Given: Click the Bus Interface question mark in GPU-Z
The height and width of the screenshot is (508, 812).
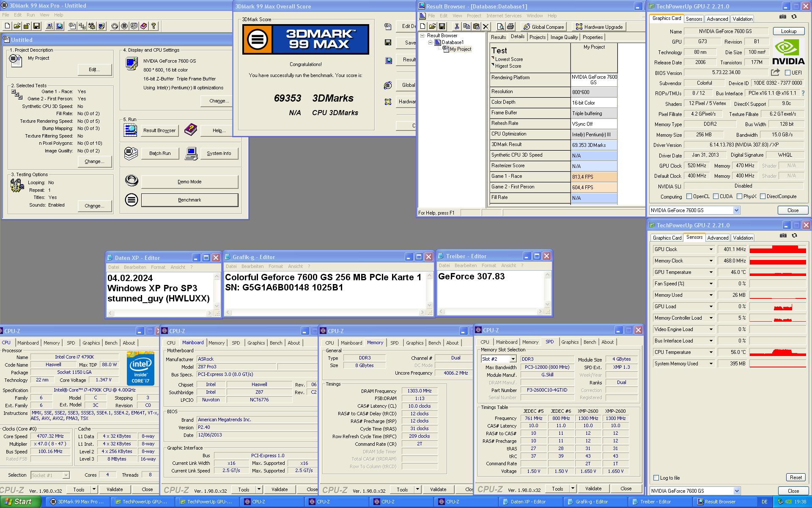Looking at the screenshot, I should 803,93.
